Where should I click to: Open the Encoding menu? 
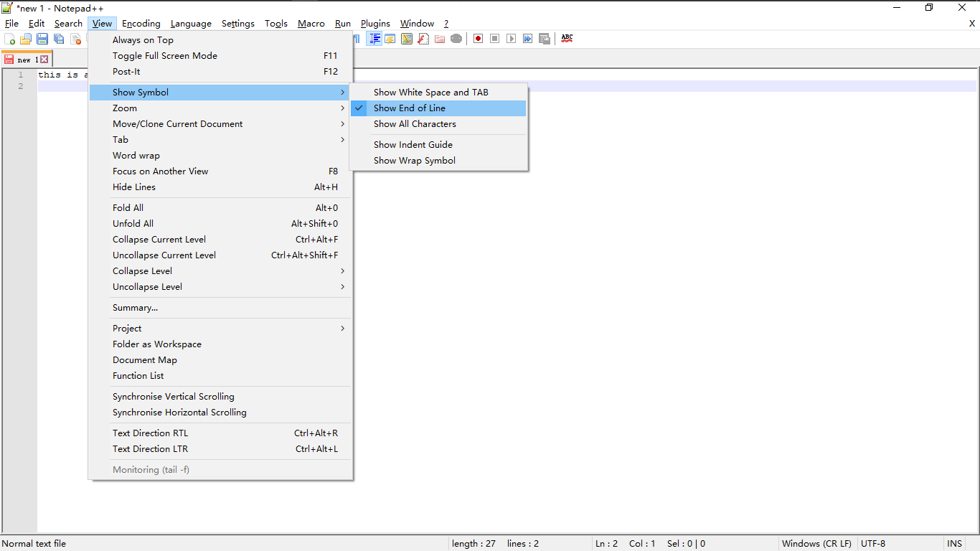[141, 23]
